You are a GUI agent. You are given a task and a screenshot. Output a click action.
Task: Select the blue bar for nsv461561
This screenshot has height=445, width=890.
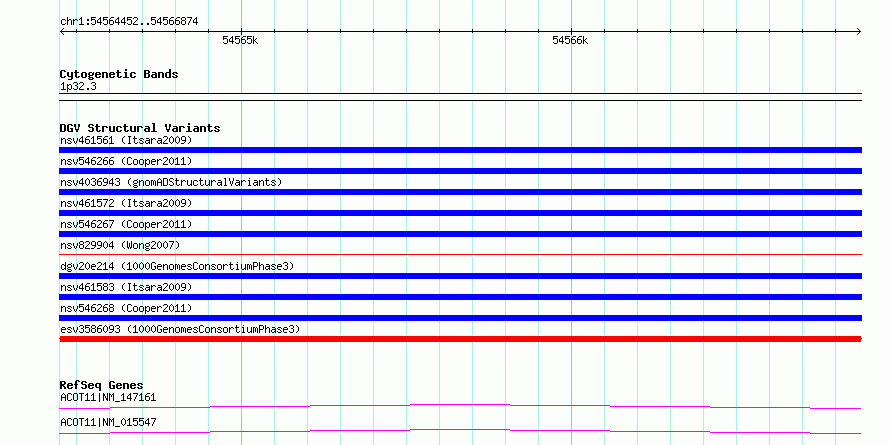[x=460, y=150]
